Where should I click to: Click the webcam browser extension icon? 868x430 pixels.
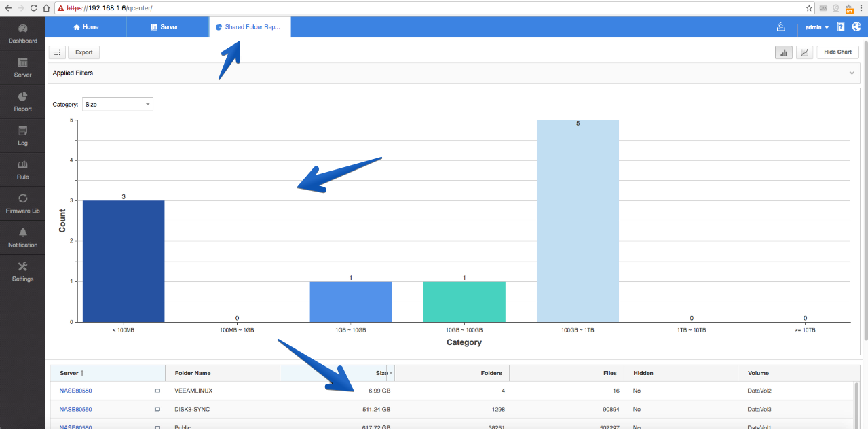tap(835, 8)
